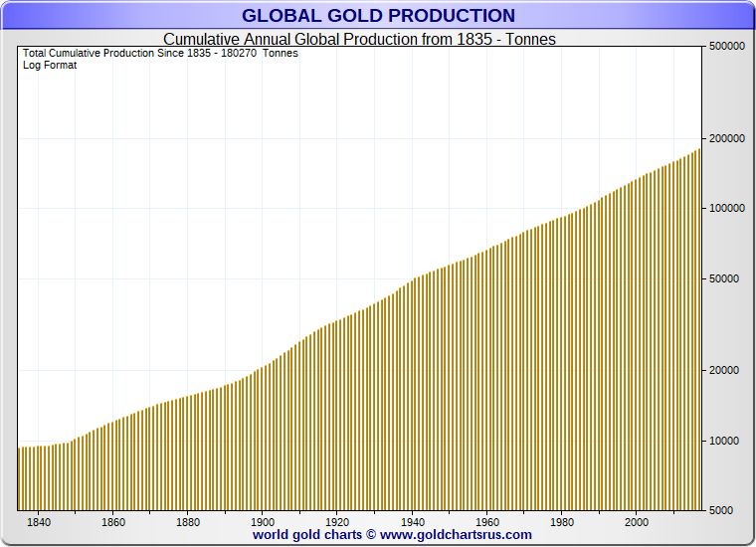
Task: Click the 1940 x-axis year label
Action: (413, 521)
